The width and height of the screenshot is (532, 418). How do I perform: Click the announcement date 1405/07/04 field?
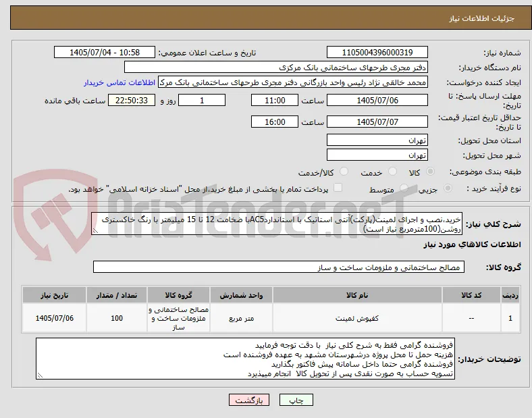105,52
